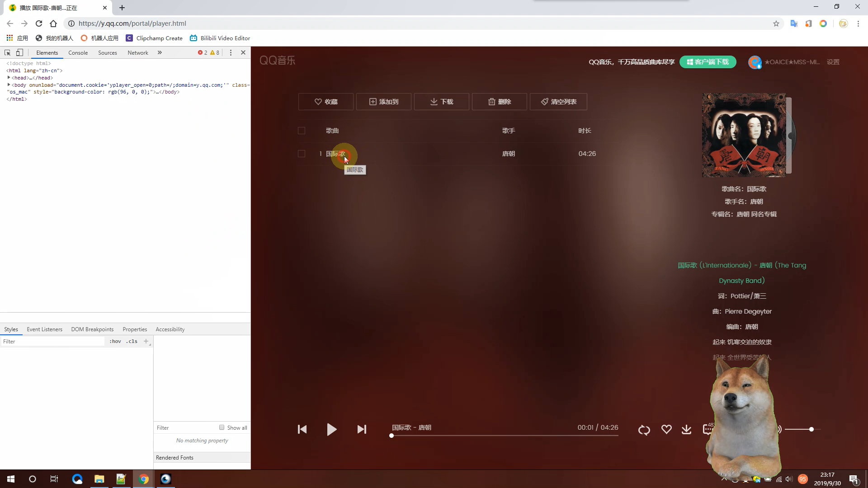This screenshot has width=868, height=488.
Task: Show more DevTools tabs chevron
Action: (x=160, y=53)
